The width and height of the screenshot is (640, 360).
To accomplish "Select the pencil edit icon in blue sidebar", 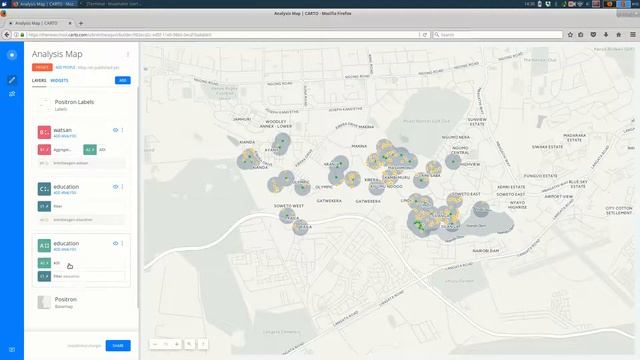I will pos(12,80).
